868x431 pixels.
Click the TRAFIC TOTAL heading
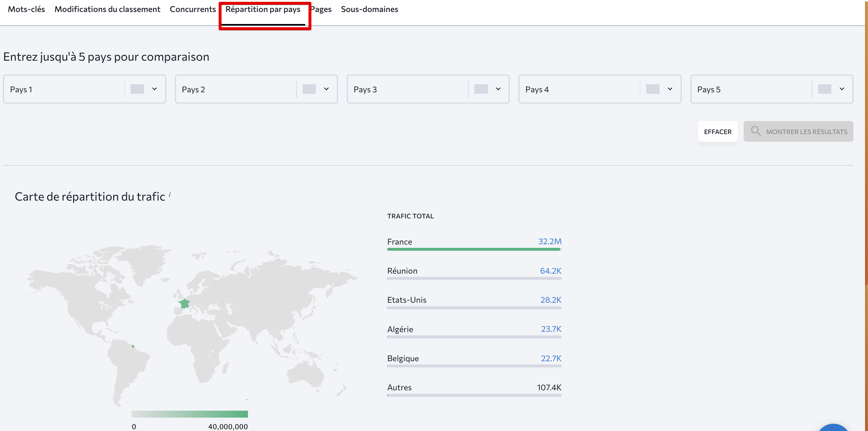coord(410,216)
